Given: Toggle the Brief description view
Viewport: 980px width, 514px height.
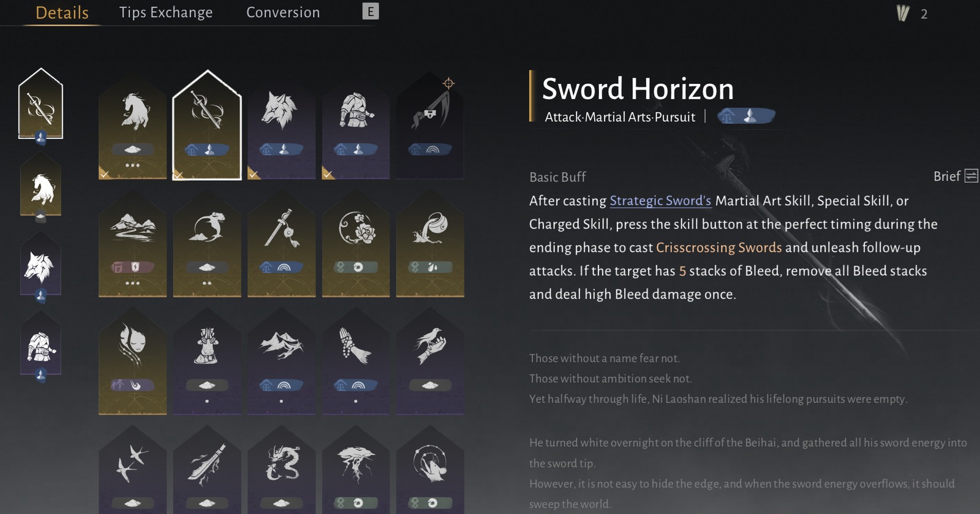Looking at the screenshot, I should [x=955, y=176].
